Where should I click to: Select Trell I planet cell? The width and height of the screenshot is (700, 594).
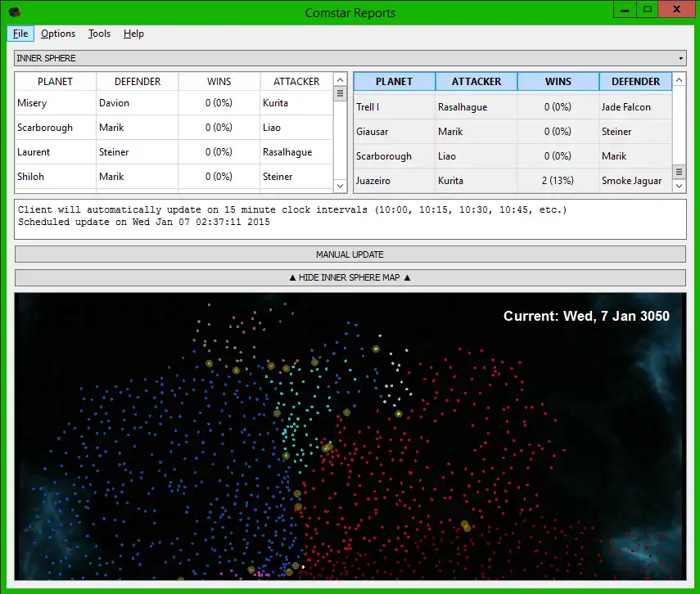point(394,107)
